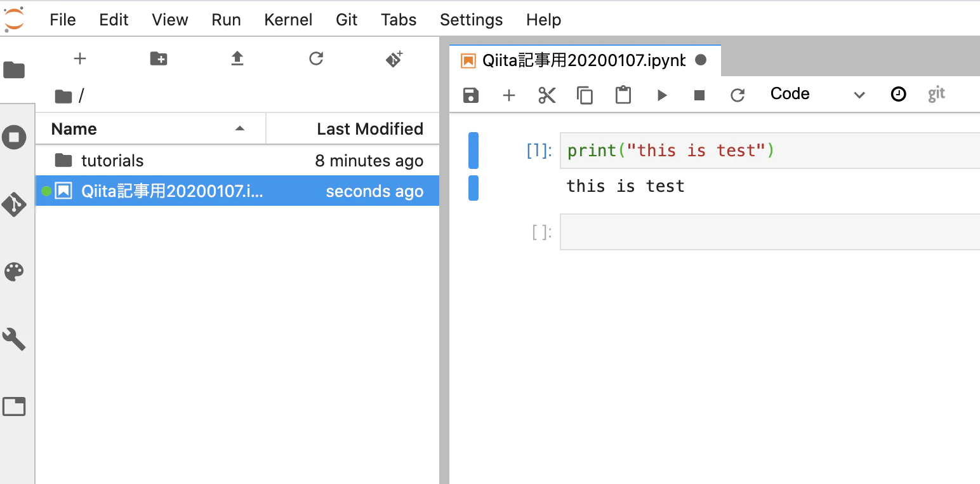The width and height of the screenshot is (980, 484).
Task: Click the empty code cell input
Action: tap(770, 232)
